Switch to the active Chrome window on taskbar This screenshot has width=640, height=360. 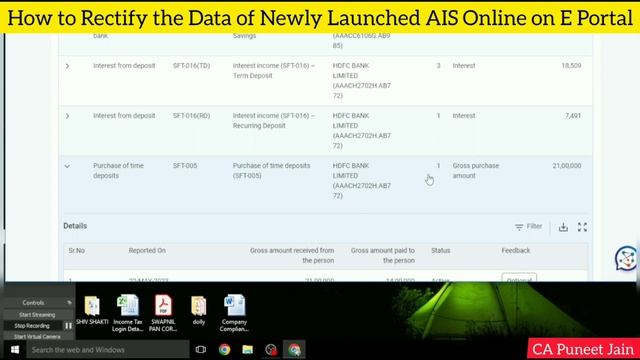click(x=294, y=350)
